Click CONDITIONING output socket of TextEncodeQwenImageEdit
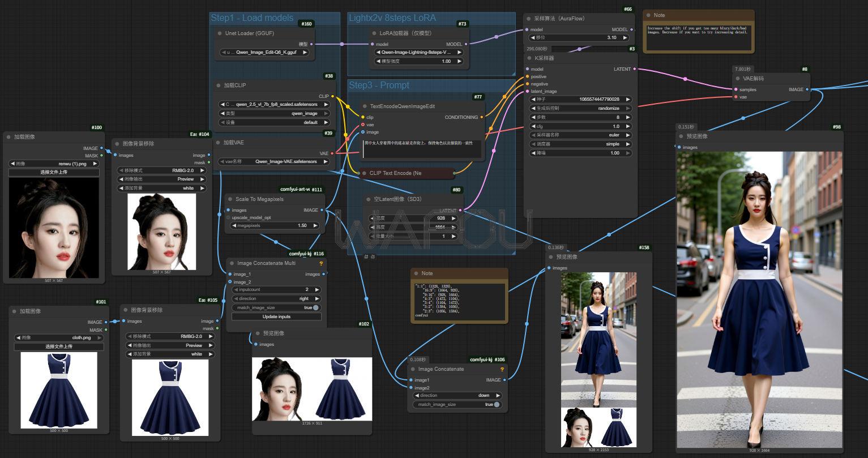Viewport: 868px width, 458px height. [482, 117]
